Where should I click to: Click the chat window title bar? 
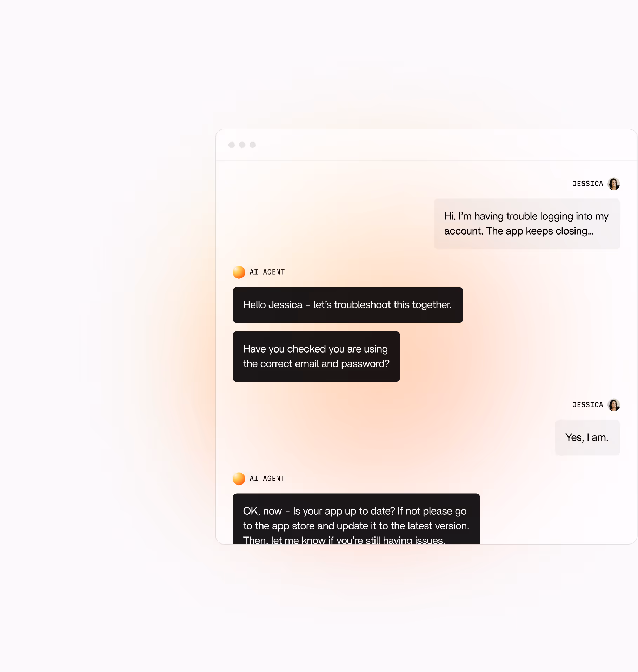pos(426,145)
